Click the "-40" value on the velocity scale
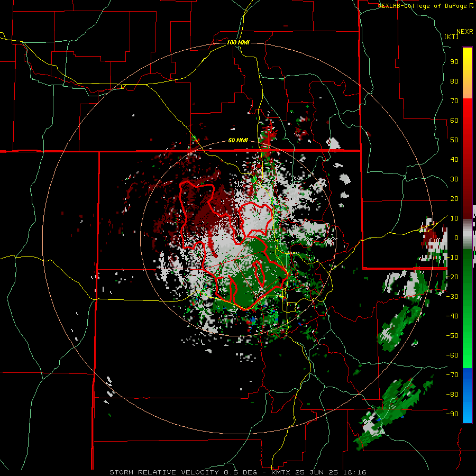The height and width of the screenshot is (476, 476). tap(452, 316)
